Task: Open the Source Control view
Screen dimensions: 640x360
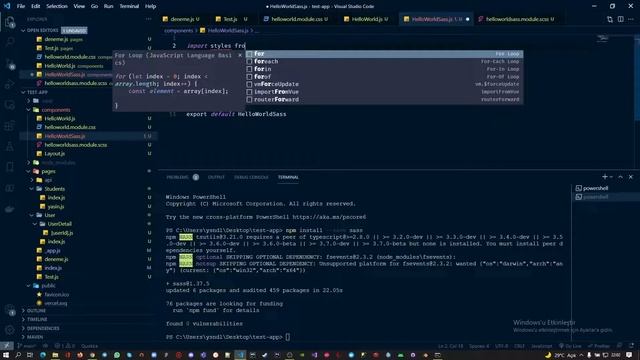Action: 10,63
